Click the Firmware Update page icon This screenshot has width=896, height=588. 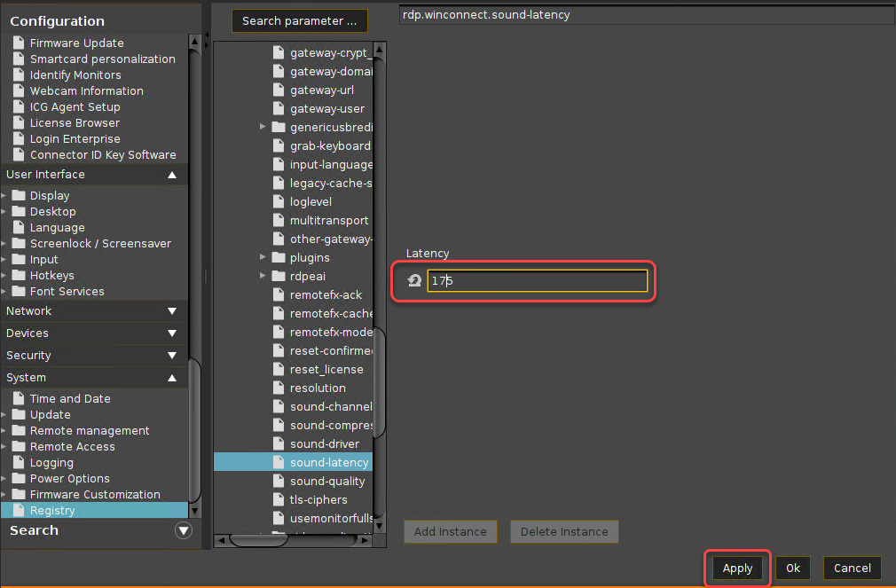click(19, 43)
